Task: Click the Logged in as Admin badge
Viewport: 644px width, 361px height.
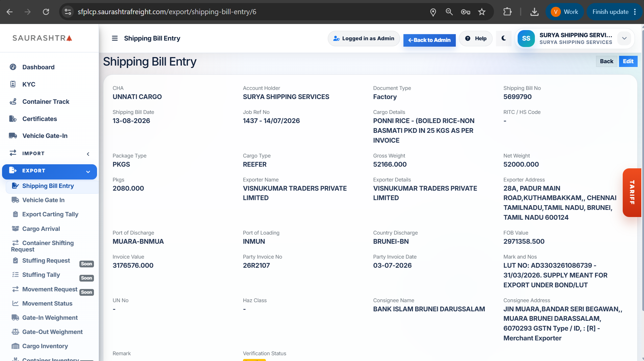Action: tap(364, 39)
